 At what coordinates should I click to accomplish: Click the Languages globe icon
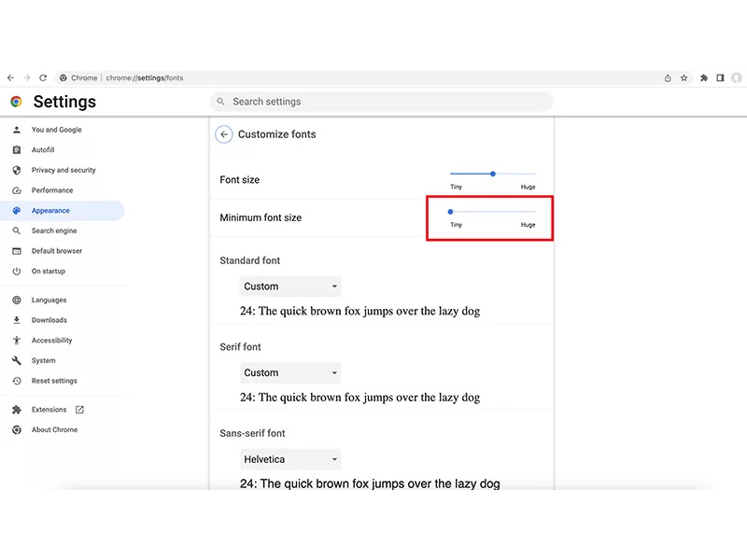pos(17,300)
